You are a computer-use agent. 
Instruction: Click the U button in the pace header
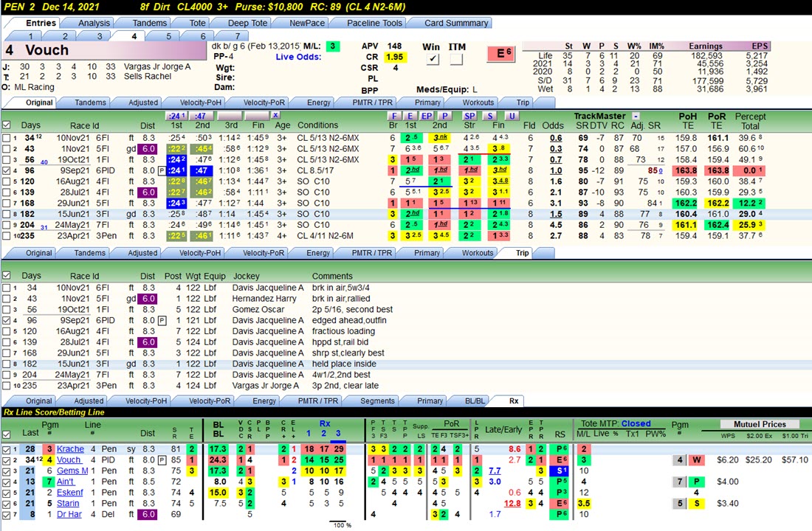tap(512, 116)
